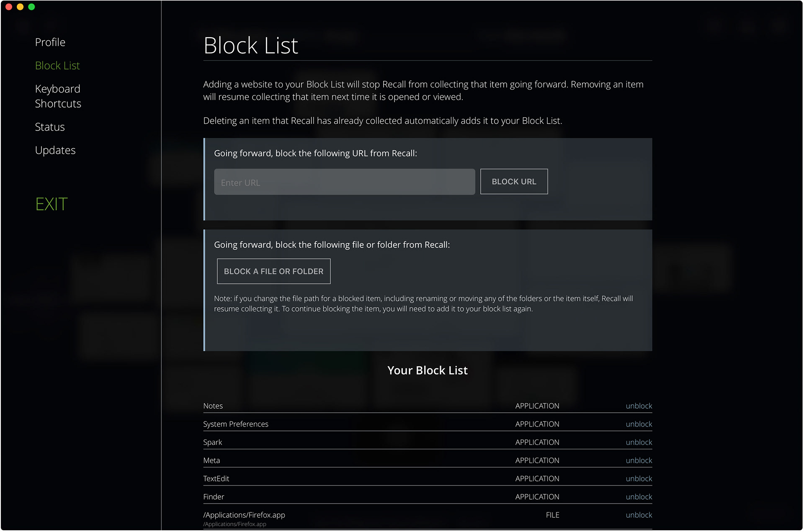The width and height of the screenshot is (804, 532).
Task: Open Keyboard Shortcuts settings
Action: pyautogui.click(x=58, y=96)
